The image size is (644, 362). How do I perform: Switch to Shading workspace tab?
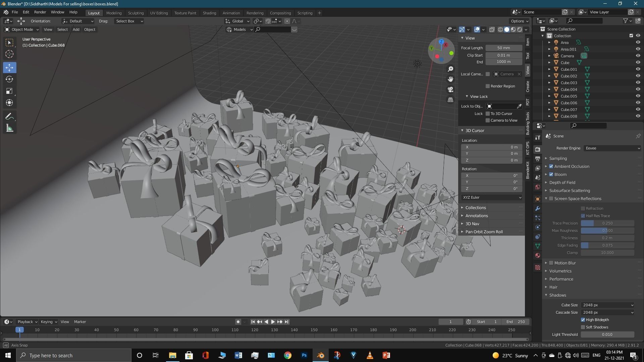click(209, 13)
